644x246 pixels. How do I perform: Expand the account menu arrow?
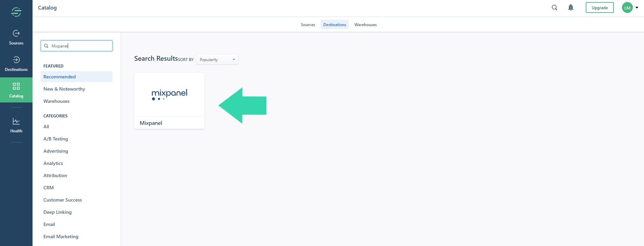637,7
